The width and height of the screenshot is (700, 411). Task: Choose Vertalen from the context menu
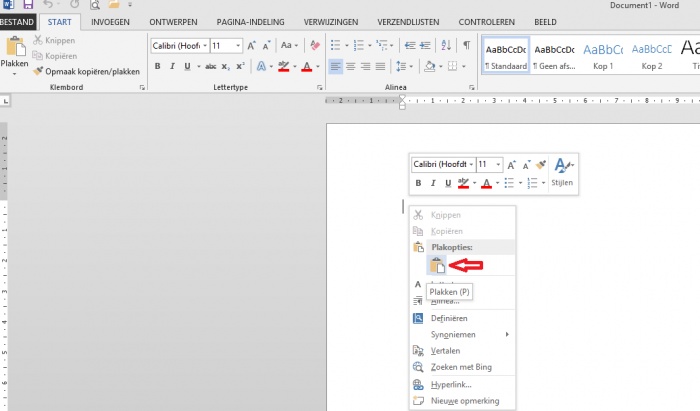coord(445,351)
